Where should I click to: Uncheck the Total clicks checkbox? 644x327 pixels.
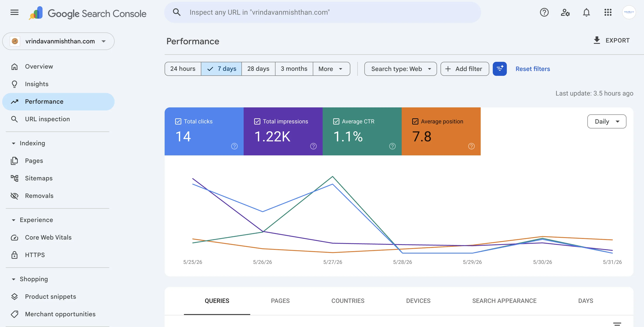click(178, 122)
